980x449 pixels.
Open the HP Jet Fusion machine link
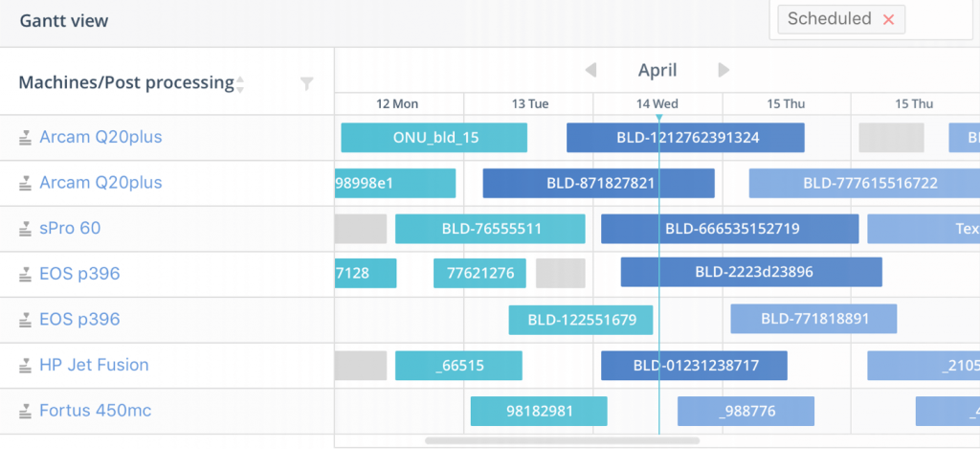(94, 365)
